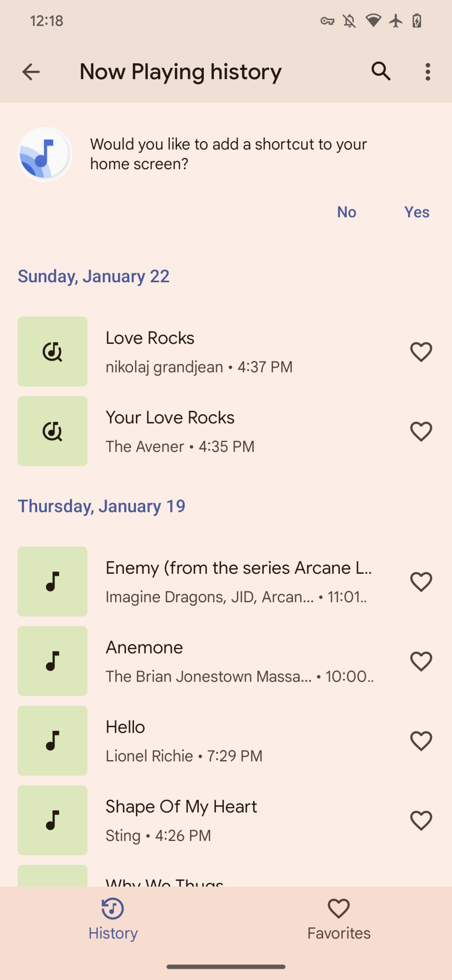Favorite the song Love Rocks

(x=421, y=352)
